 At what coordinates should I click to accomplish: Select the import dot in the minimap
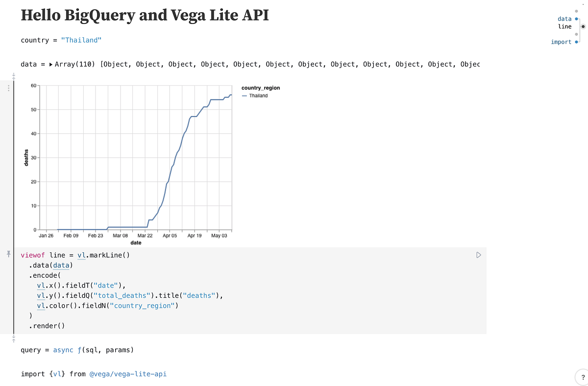pos(577,42)
